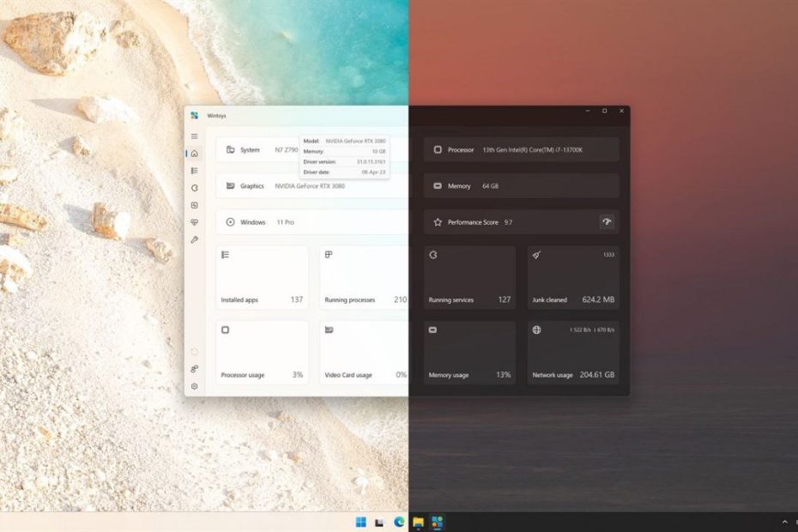Click the performance gauge button

click(x=607, y=222)
